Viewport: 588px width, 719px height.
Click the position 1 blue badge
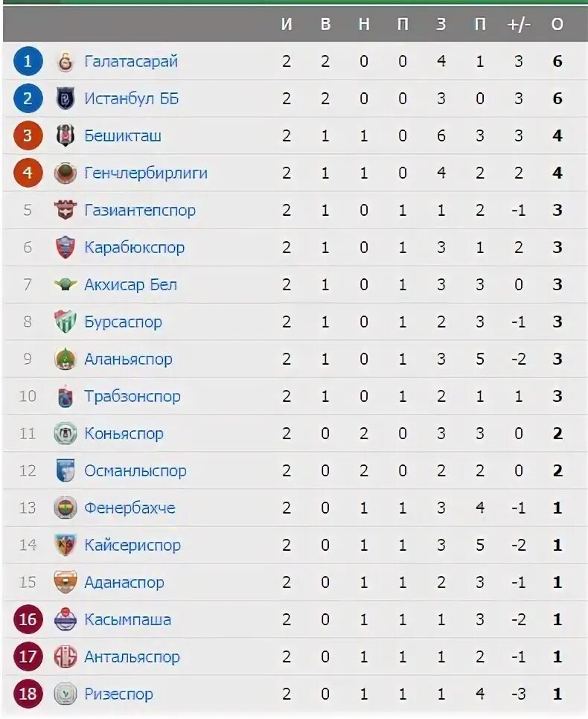28,61
